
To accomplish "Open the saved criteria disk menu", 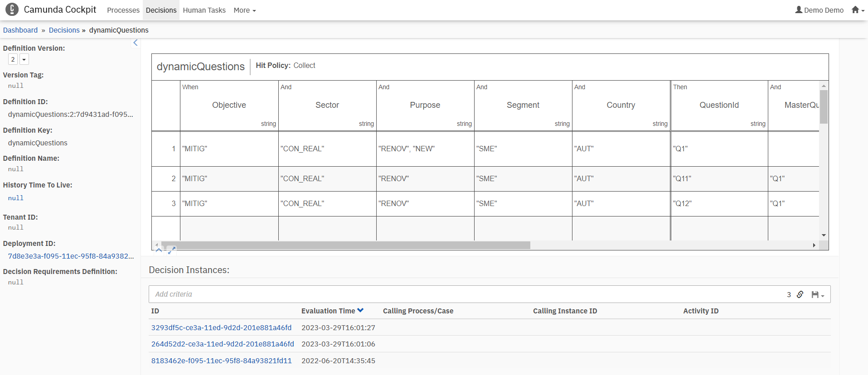I will point(817,295).
